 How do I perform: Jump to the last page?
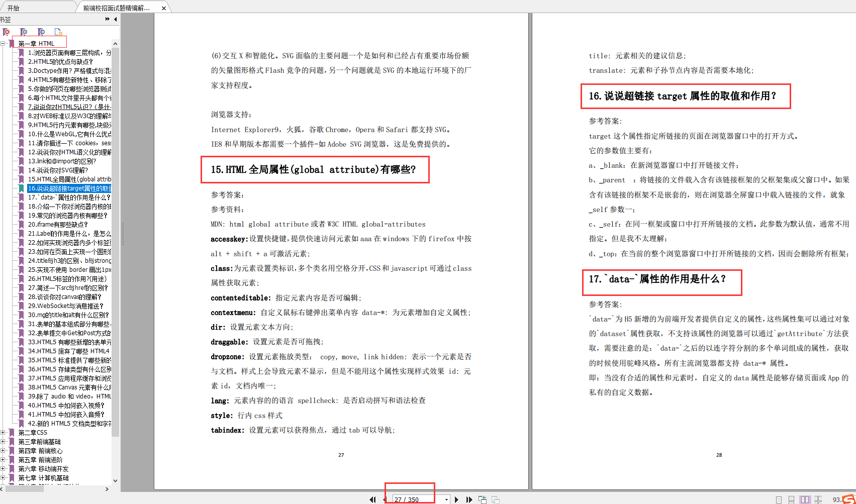point(469,499)
